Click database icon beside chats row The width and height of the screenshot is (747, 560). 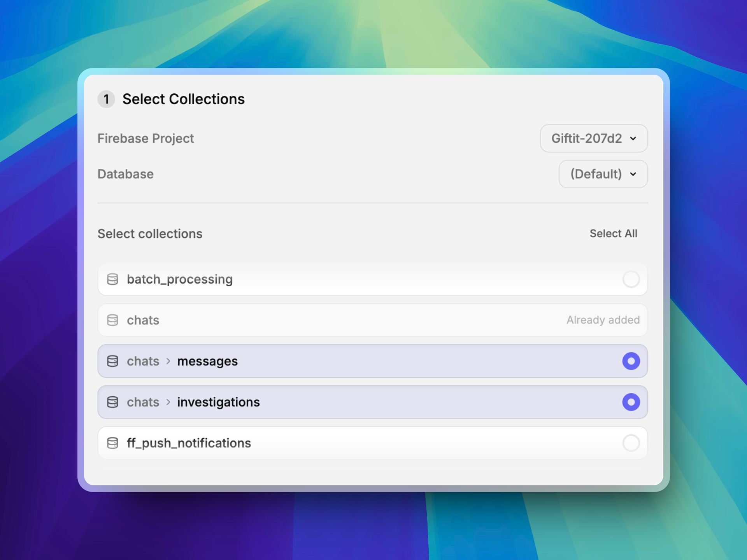pos(112,320)
